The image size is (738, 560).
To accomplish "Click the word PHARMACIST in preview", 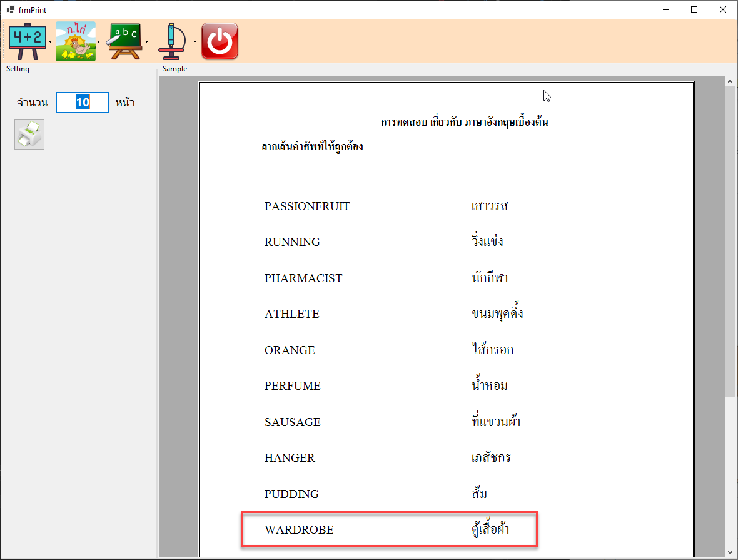I will pos(303,278).
